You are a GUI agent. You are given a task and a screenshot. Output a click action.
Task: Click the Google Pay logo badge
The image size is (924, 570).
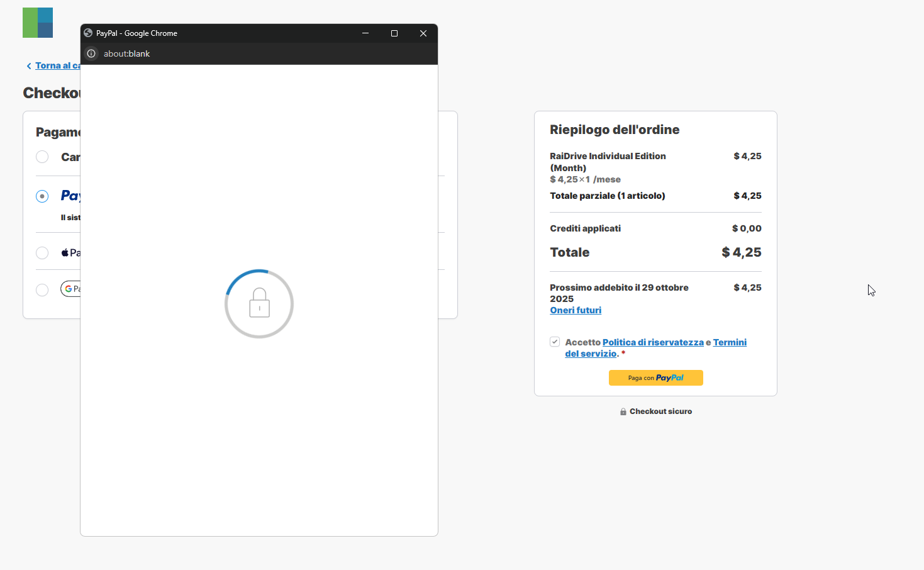point(72,289)
